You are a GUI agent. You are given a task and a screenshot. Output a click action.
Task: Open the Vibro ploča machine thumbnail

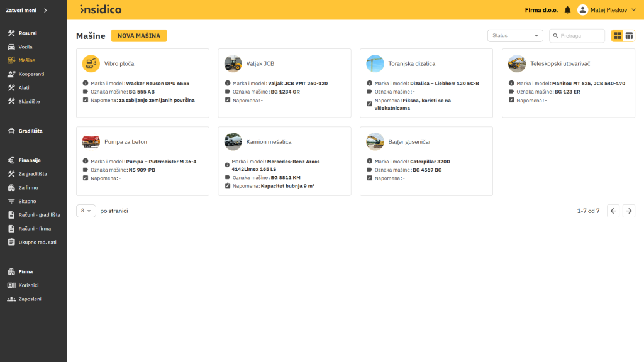91,63
